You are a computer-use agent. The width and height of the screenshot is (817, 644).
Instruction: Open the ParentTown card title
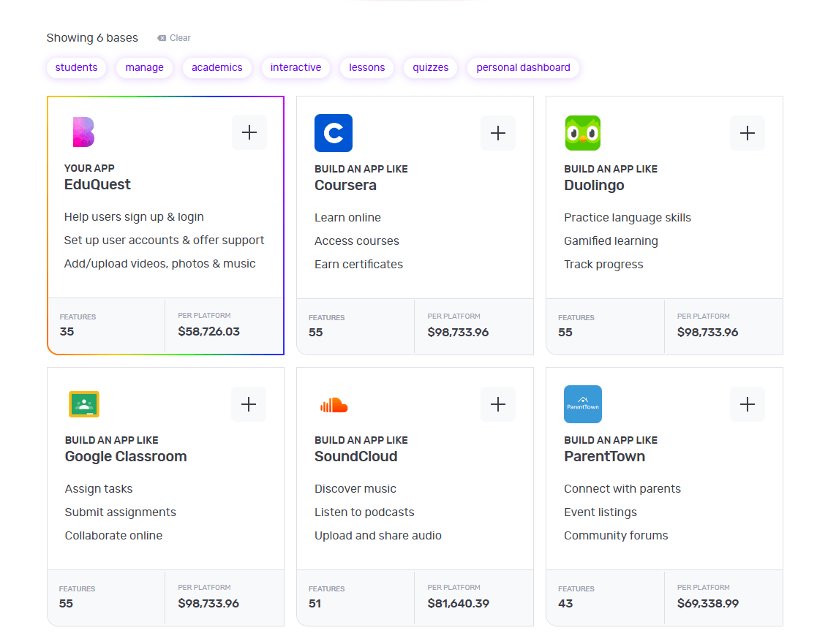[x=604, y=457]
